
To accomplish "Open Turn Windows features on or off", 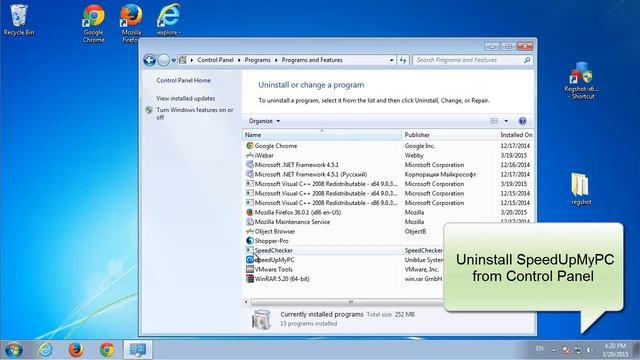I will [195, 113].
